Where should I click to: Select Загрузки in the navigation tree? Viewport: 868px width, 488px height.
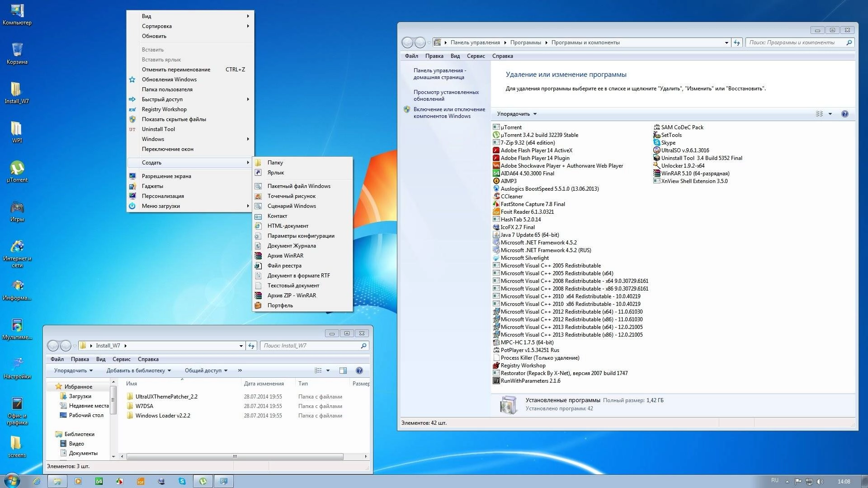point(80,396)
